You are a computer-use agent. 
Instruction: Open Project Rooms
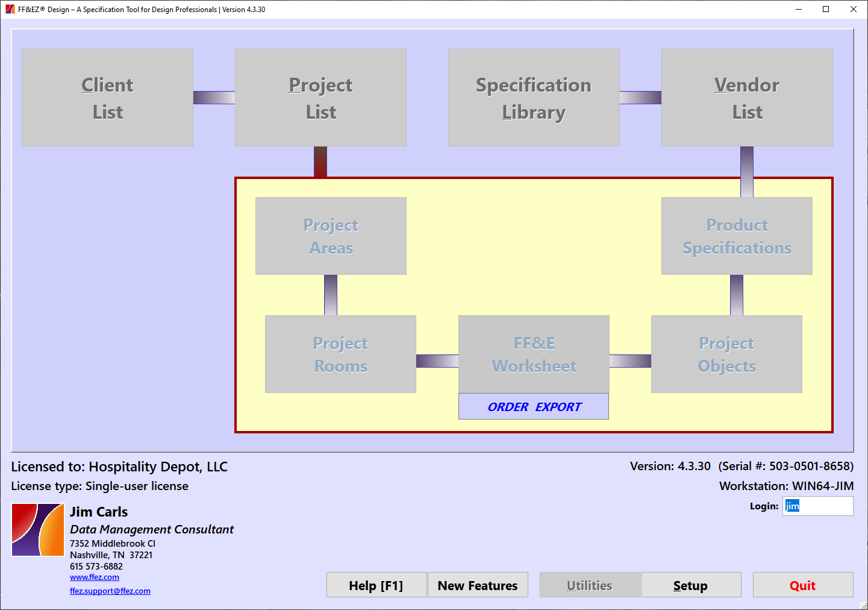(x=340, y=354)
